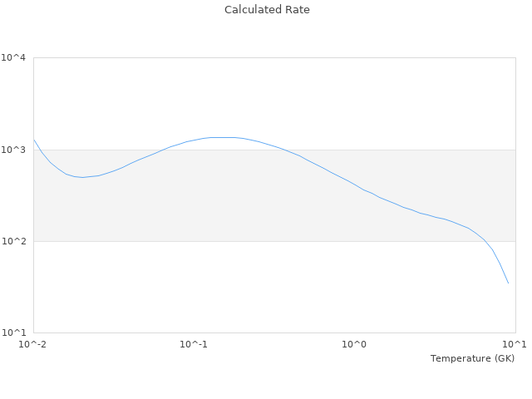The height and width of the screenshot is (399, 532).
Task: Click the 10^1 label on the x-axis
Action: coord(515,344)
